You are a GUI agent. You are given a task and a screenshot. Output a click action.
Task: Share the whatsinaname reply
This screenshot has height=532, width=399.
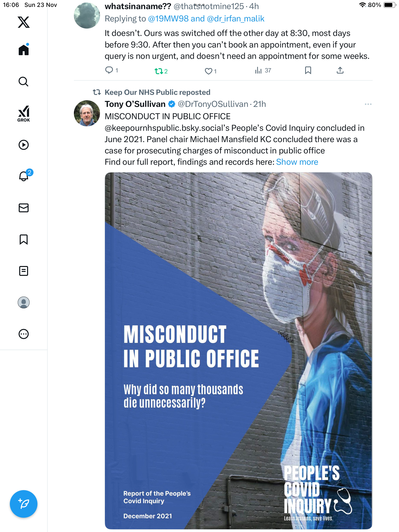point(340,70)
